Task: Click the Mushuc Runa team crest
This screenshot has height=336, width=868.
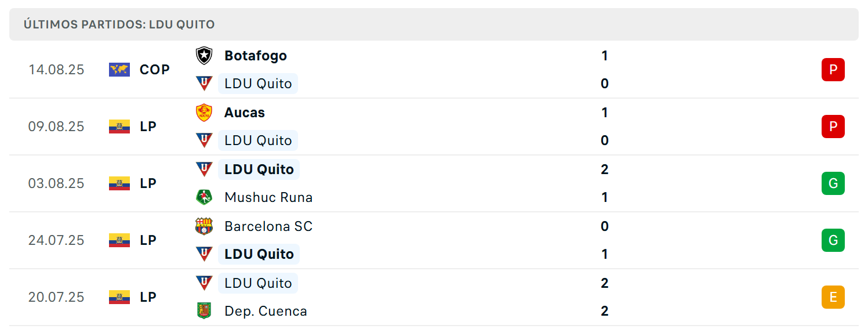Action: pos(204,197)
